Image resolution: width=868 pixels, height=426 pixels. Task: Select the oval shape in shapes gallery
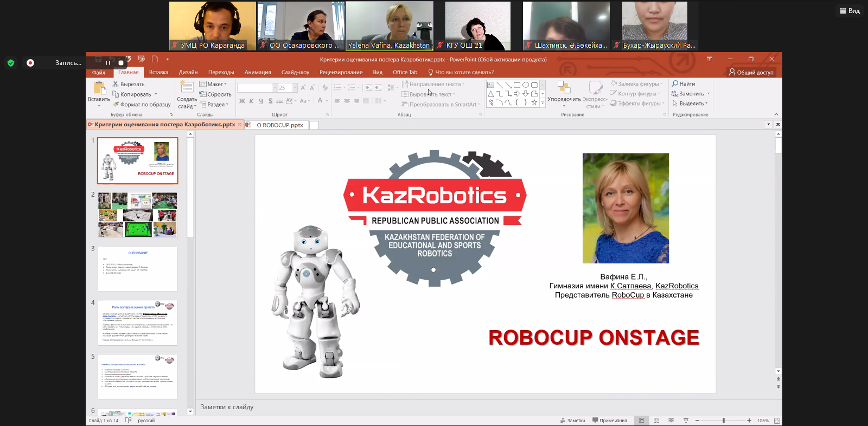(526, 85)
